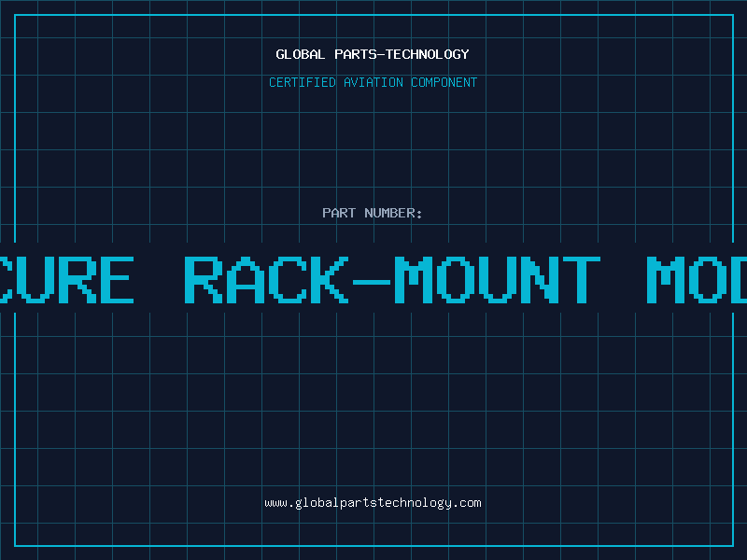
Task: Click the scrolling RACK-MOUNT banner text
Action: point(373,279)
